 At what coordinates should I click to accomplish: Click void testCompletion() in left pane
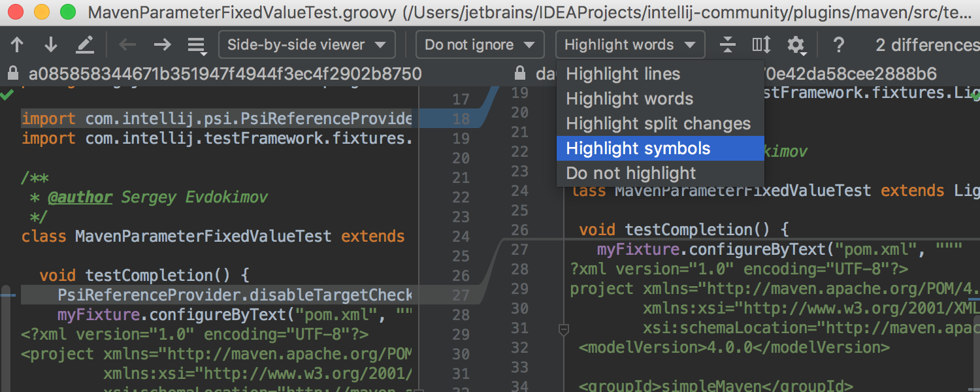[x=144, y=275]
